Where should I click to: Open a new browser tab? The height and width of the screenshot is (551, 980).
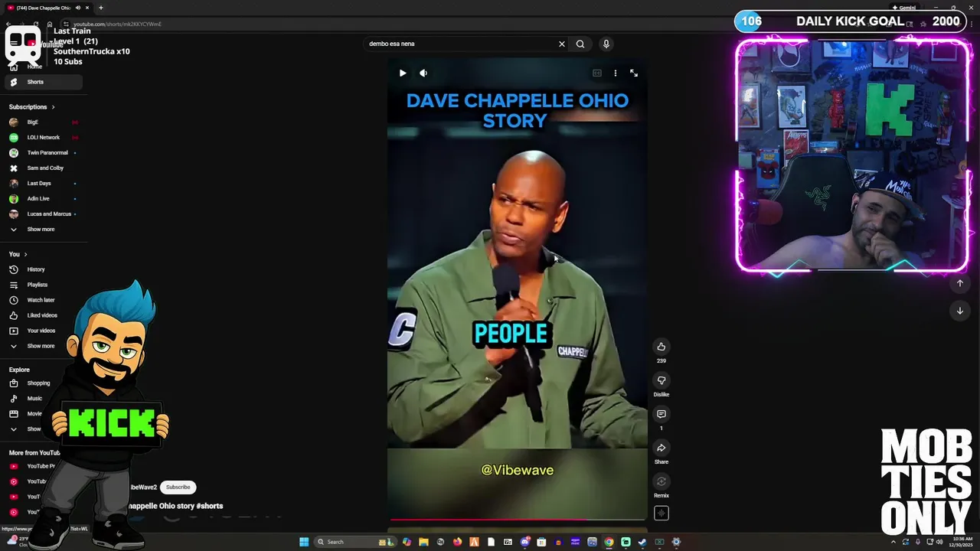coord(101,8)
